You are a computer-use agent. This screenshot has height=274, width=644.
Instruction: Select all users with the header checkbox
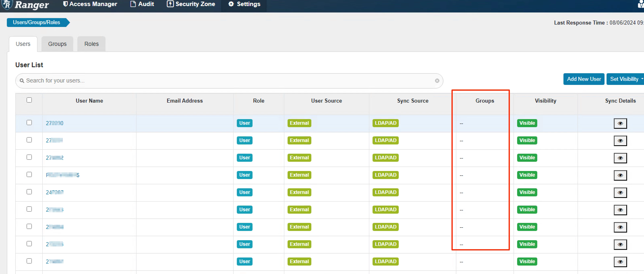(29, 100)
